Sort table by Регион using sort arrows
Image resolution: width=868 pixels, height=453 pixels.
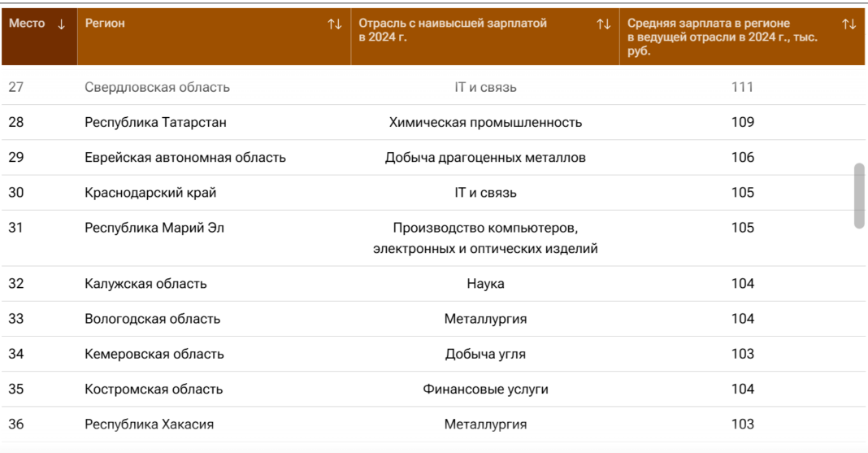point(334,24)
